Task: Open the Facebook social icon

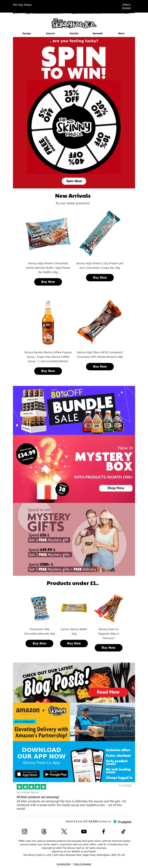Action: click(103, 831)
